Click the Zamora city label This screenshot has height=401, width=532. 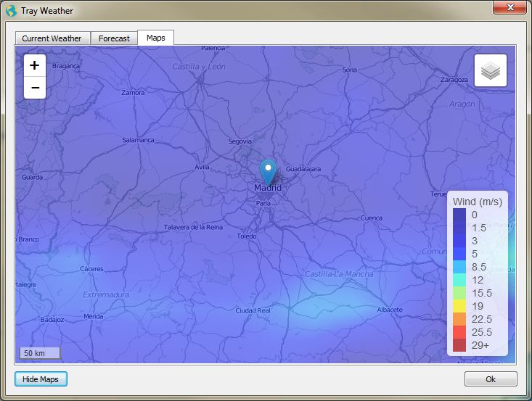click(133, 92)
